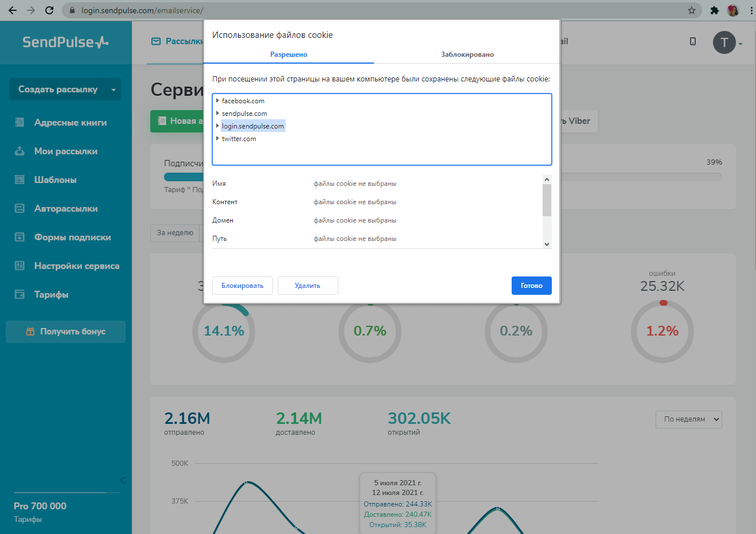Select the 'Разрешено' tab
This screenshot has height=534, width=756.
pos(289,54)
